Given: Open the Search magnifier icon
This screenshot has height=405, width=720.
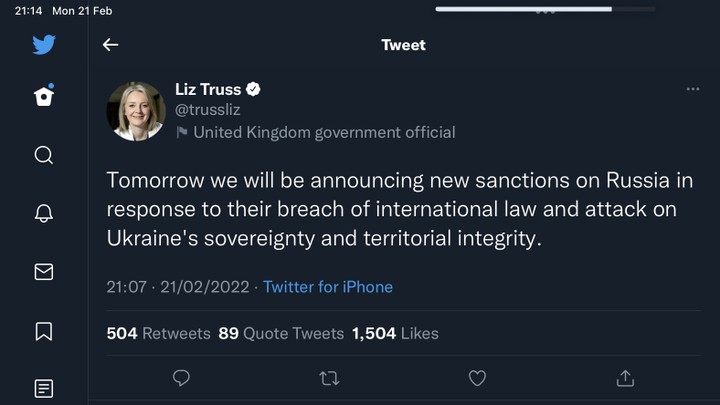Looking at the screenshot, I should (x=43, y=155).
